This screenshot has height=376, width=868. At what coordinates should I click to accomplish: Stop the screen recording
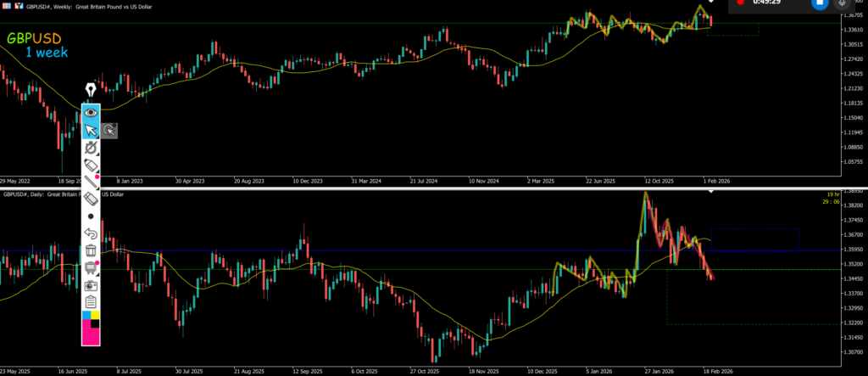pos(819,3)
